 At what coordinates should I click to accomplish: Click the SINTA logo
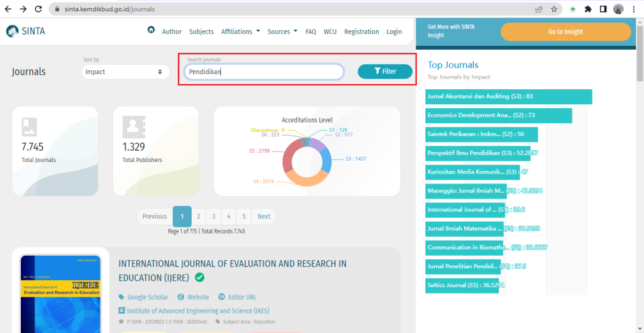25,31
